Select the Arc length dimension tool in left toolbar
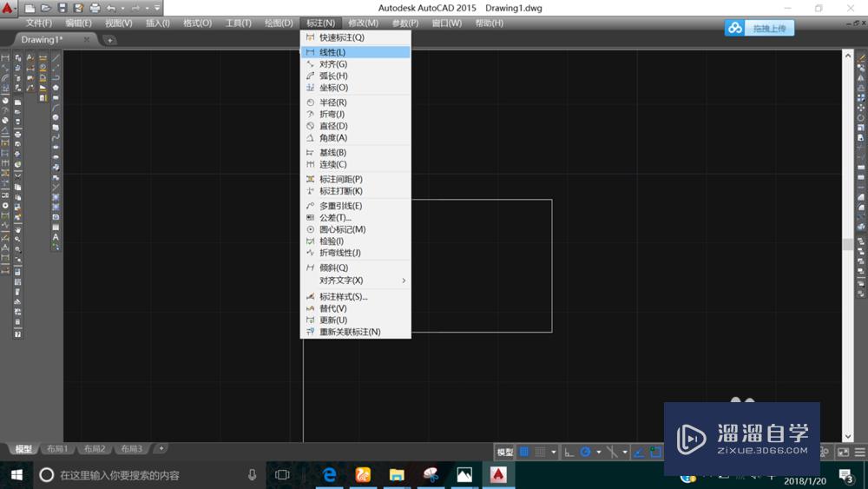Viewport: 868px width, 489px height. (5, 77)
